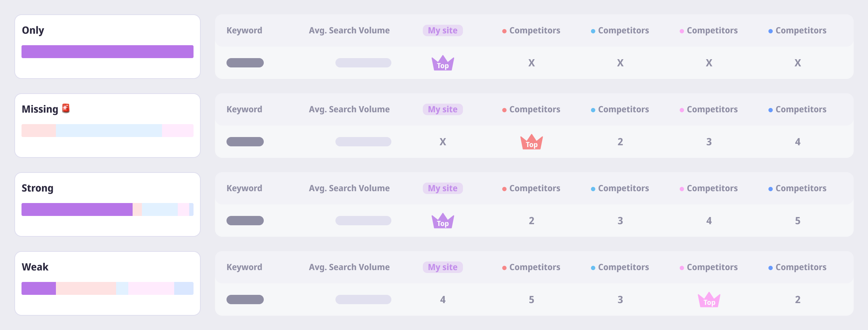Select the My site badge in Only table
The width and height of the screenshot is (868, 330).
[x=443, y=30]
